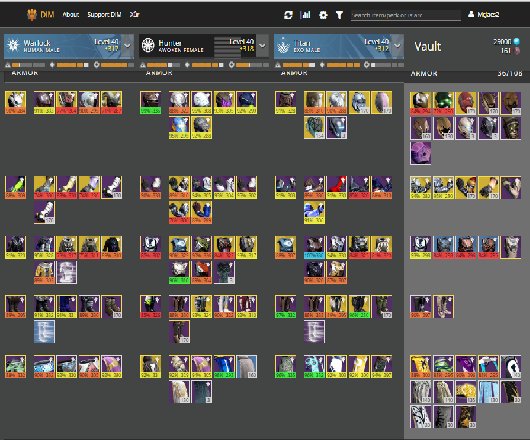The height and width of the screenshot is (440, 530).
Task: Select the blue cloak in Hunter class items
Action: [224, 366]
